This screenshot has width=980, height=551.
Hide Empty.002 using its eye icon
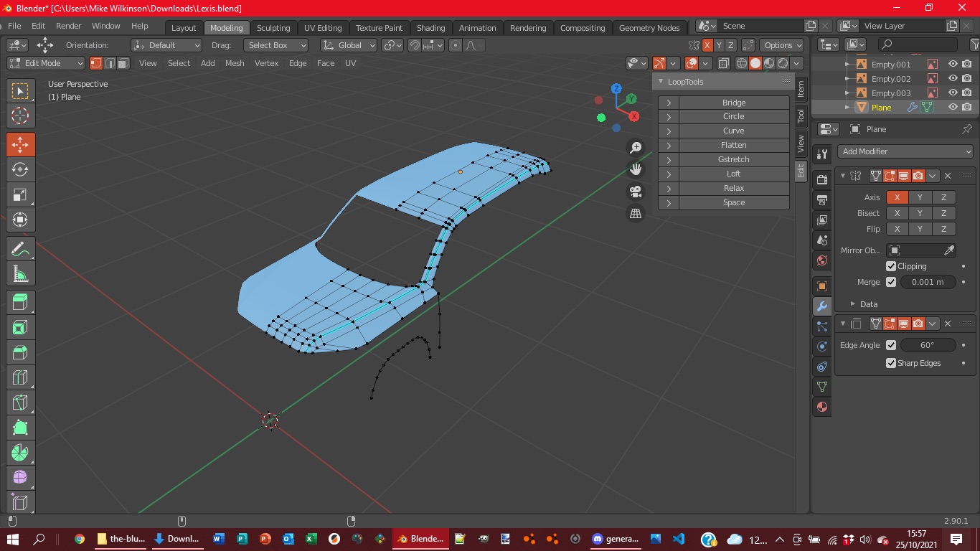pyautogui.click(x=953, y=79)
